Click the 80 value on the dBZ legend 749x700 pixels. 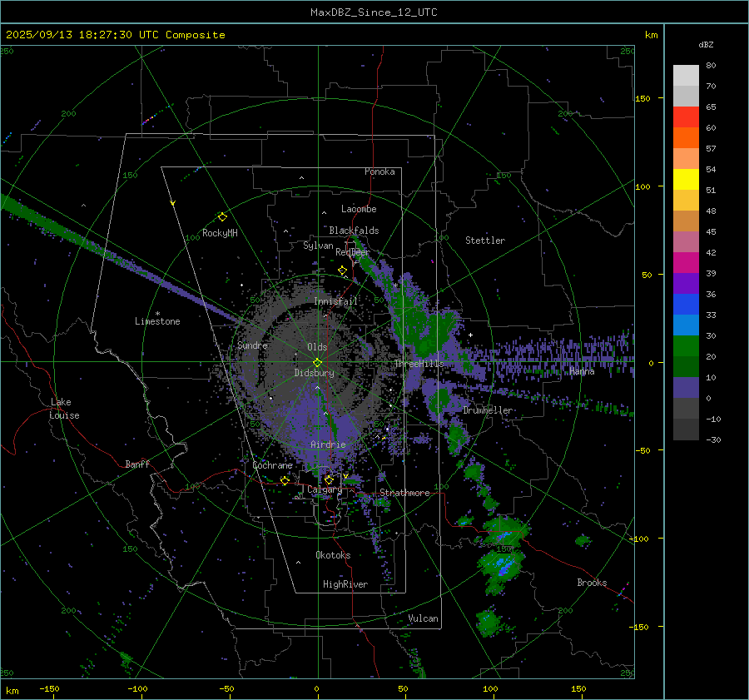tap(711, 66)
